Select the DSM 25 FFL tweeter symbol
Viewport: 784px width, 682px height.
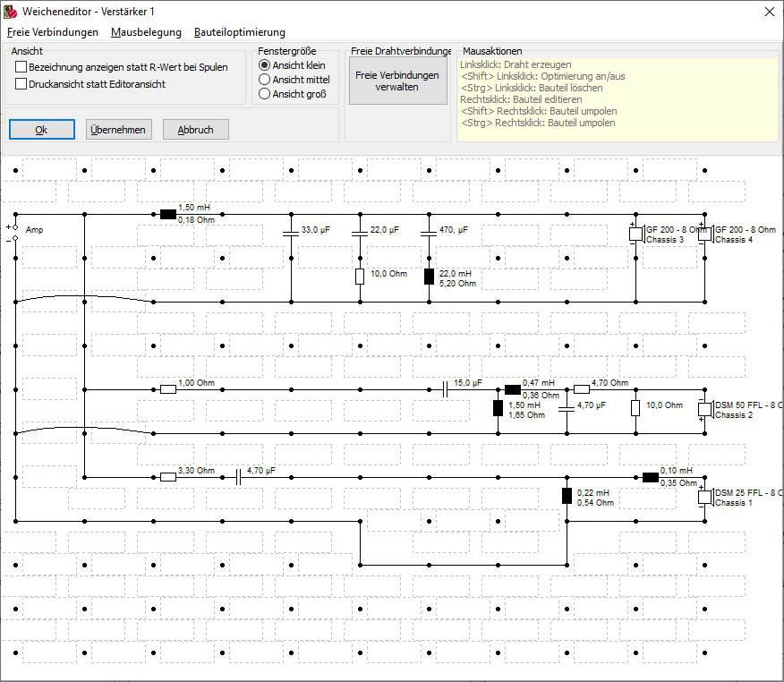point(704,497)
